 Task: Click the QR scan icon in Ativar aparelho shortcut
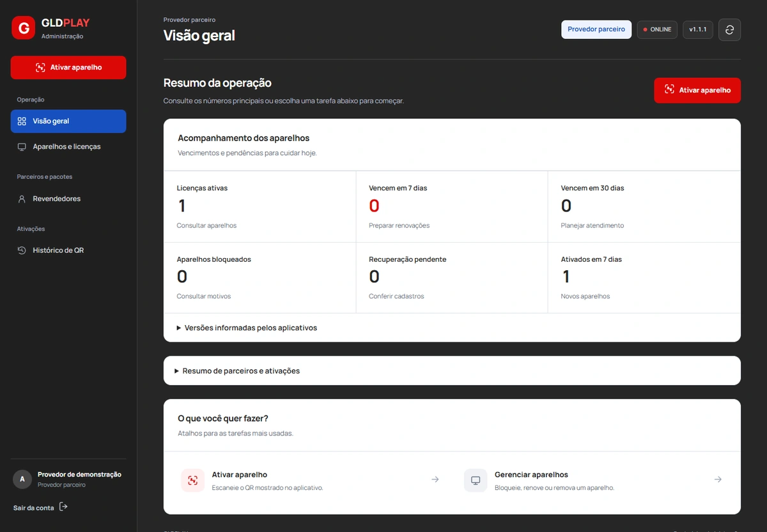coord(193,480)
